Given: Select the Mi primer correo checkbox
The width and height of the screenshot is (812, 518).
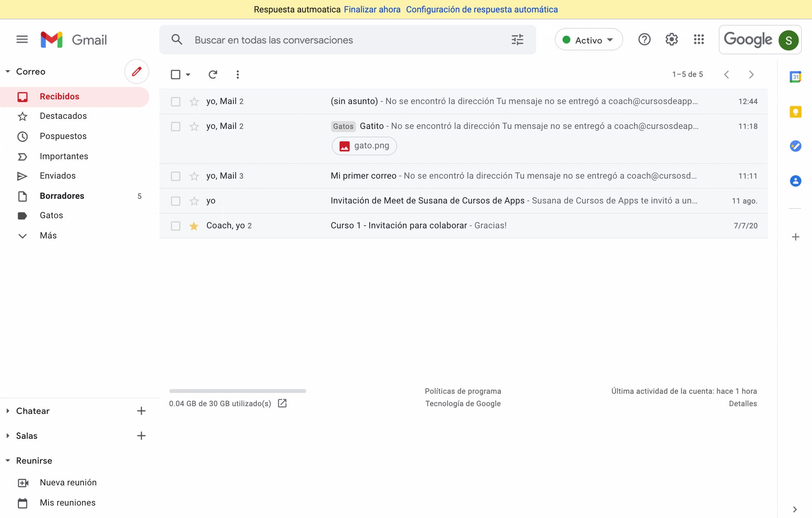Looking at the screenshot, I should (x=176, y=176).
